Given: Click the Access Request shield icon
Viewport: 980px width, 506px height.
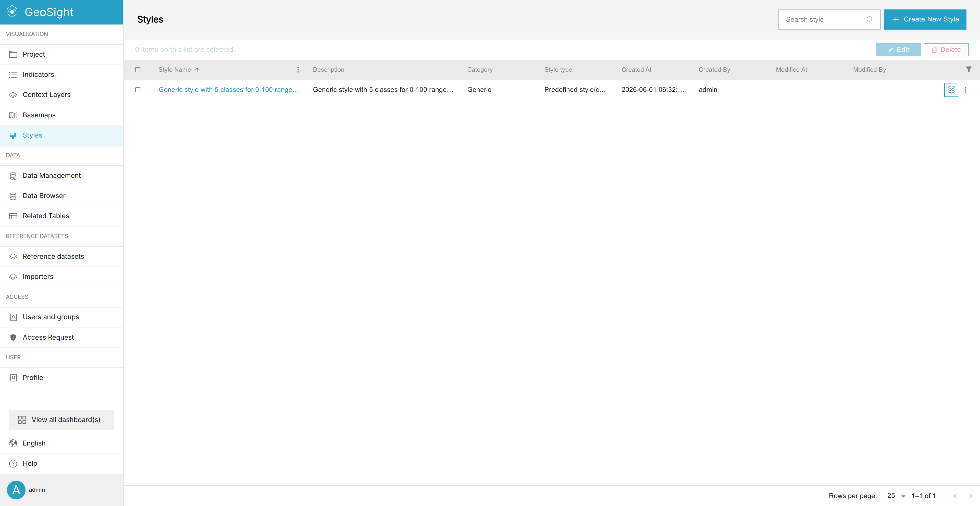Looking at the screenshot, I should tap(13, 337).
